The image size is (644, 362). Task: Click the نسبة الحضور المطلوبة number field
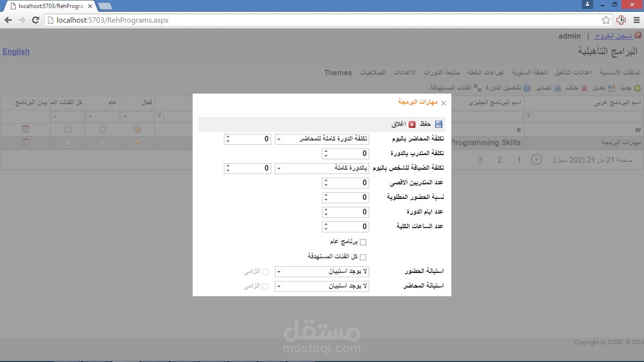tap(346, 197)
